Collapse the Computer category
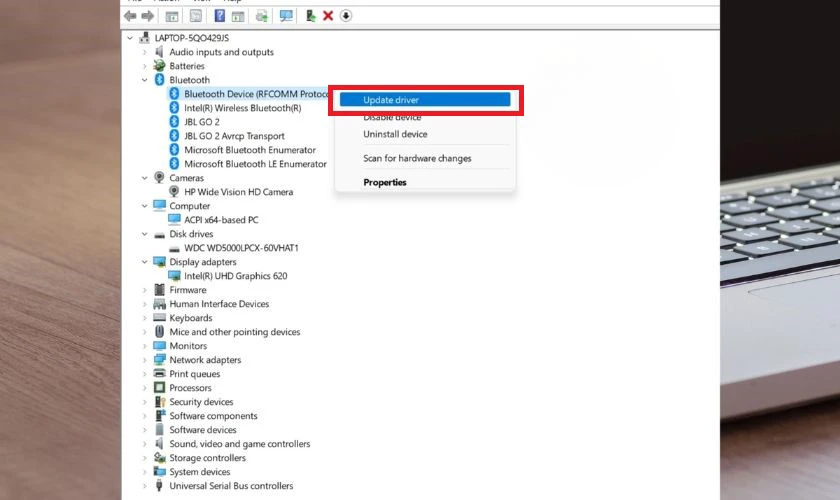The image size is (840, 500). coord(144,206)
